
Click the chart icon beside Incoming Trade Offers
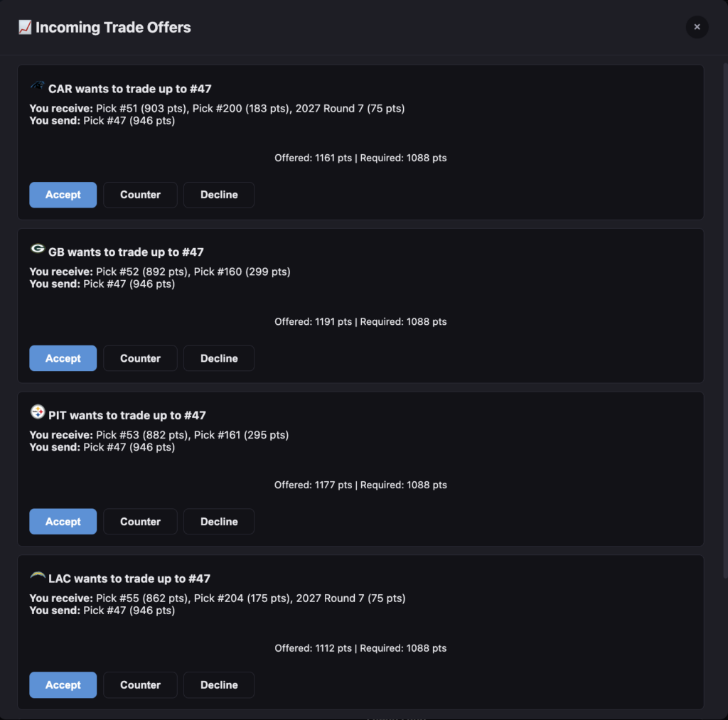pyautogui.click(x=25, y=28)
